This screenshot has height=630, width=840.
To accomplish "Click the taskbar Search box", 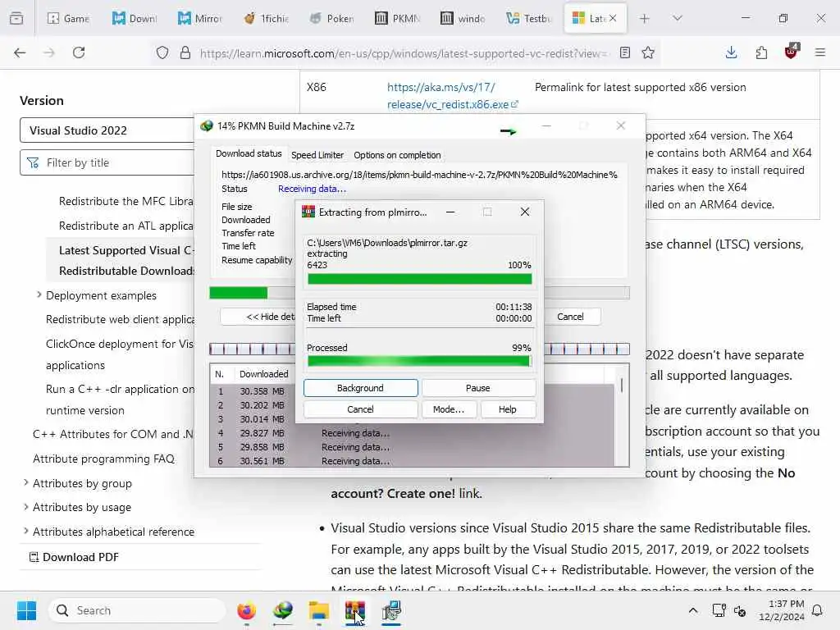I will click(137, 610).
